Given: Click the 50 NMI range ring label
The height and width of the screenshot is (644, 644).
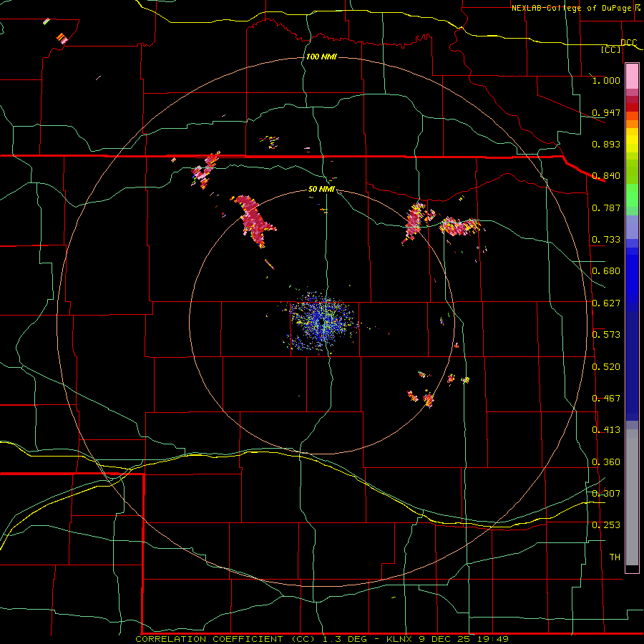Looking at the screenshot, I should (321, 190).
